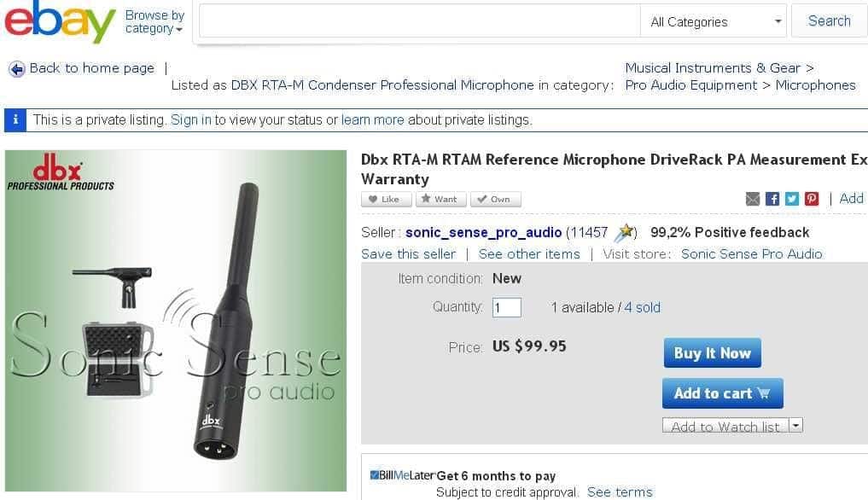Toggle the Like button

click(x=387, y=200)
